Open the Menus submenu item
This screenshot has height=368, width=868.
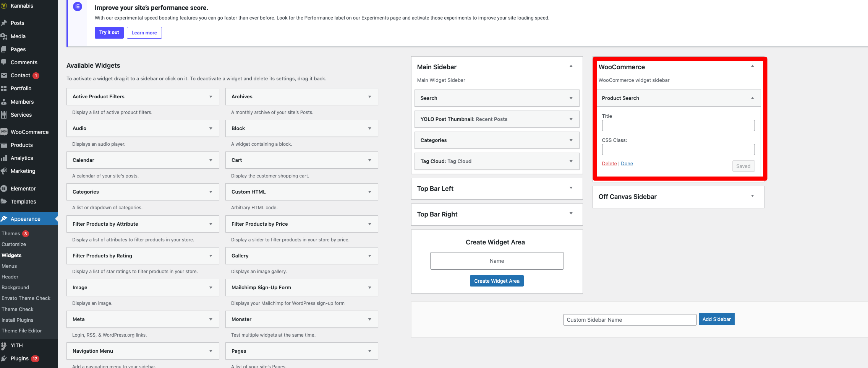(9, 266)
